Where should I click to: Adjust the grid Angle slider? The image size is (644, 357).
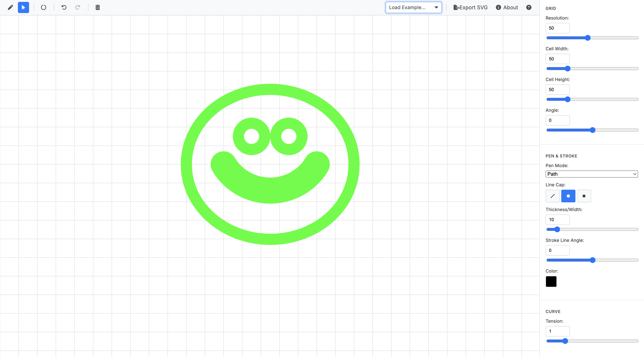593,130
